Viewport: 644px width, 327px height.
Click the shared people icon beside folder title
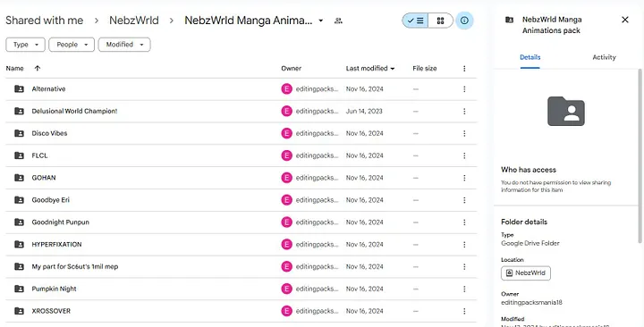338,21
